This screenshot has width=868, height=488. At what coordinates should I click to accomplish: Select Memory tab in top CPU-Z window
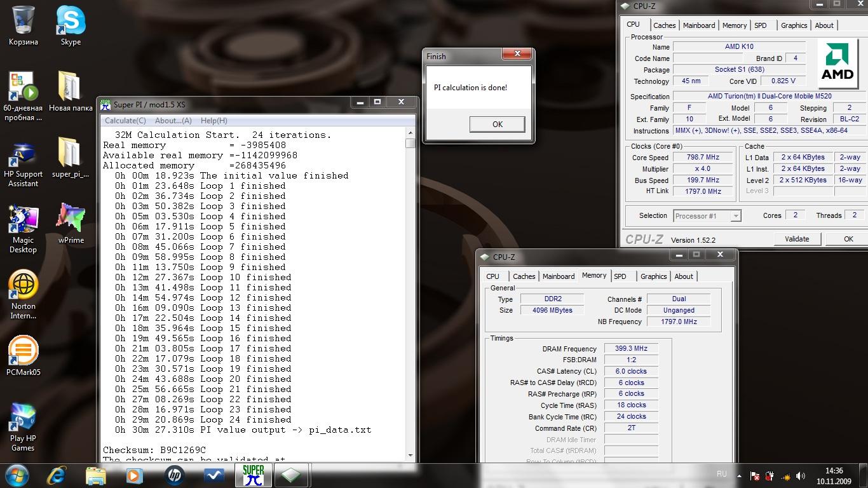tap(734, 25)
